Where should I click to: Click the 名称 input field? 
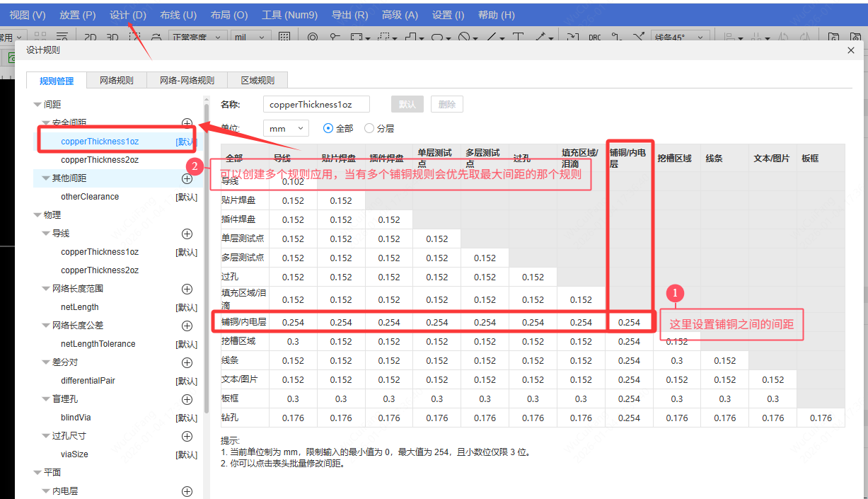pos(316,105)
